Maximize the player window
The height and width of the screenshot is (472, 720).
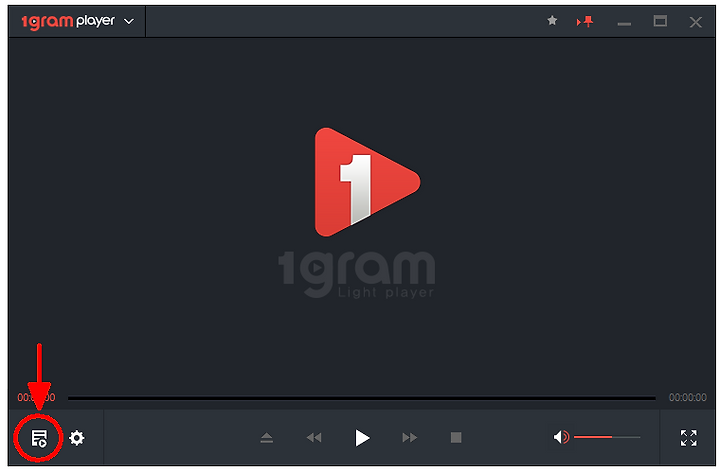coord(660,21)
